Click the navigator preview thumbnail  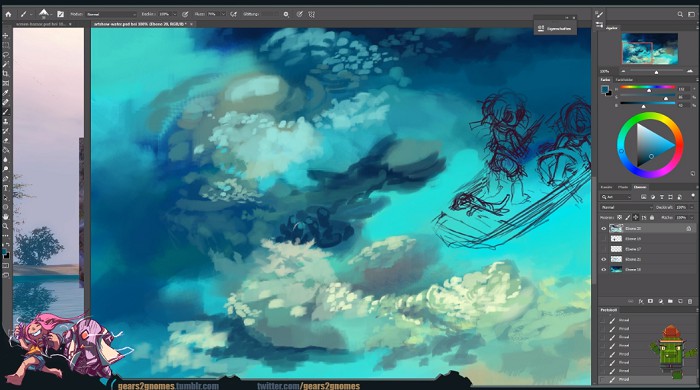(650, 48)
